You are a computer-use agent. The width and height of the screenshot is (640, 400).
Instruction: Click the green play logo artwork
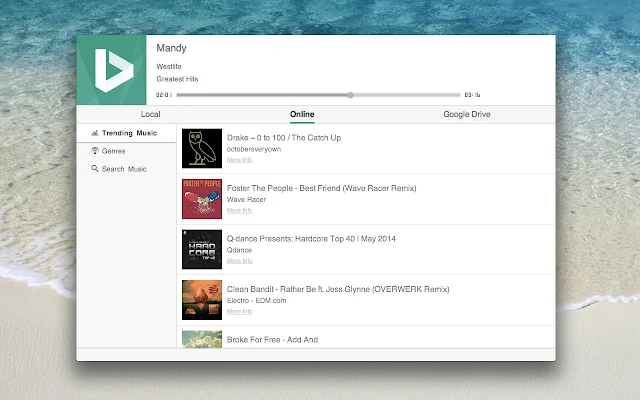[x=111, y=70]
